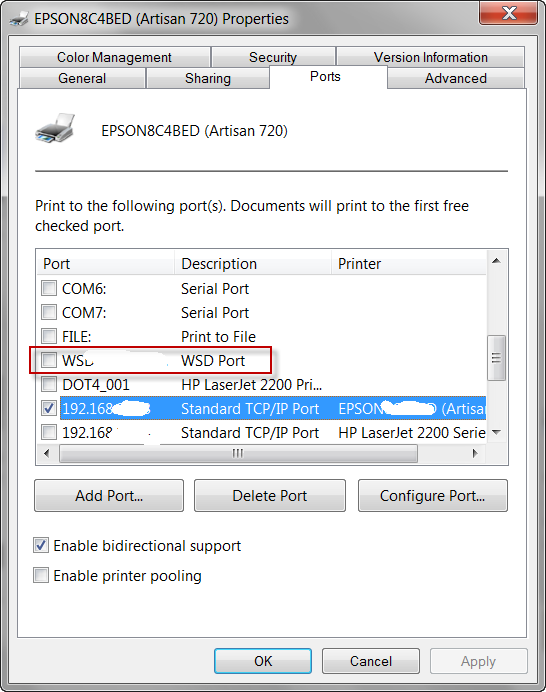The width and height of the screenshot is (546, 692).
Task: Click the Add Port button
Action: coord(109,496)
